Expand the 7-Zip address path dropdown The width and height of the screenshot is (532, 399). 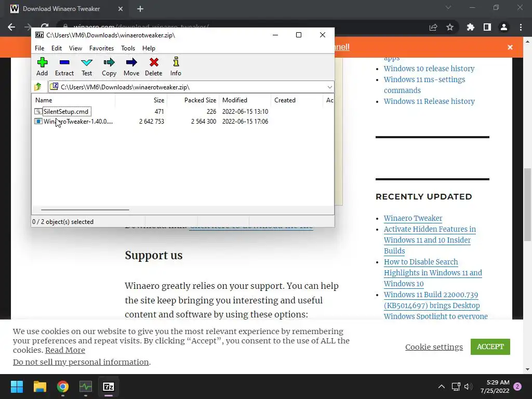point(329,87)
